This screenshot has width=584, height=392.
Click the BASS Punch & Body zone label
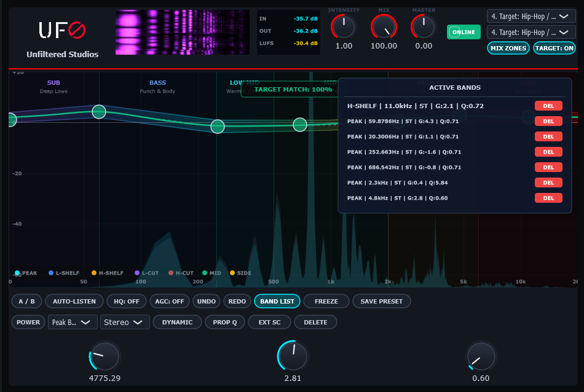157,87
